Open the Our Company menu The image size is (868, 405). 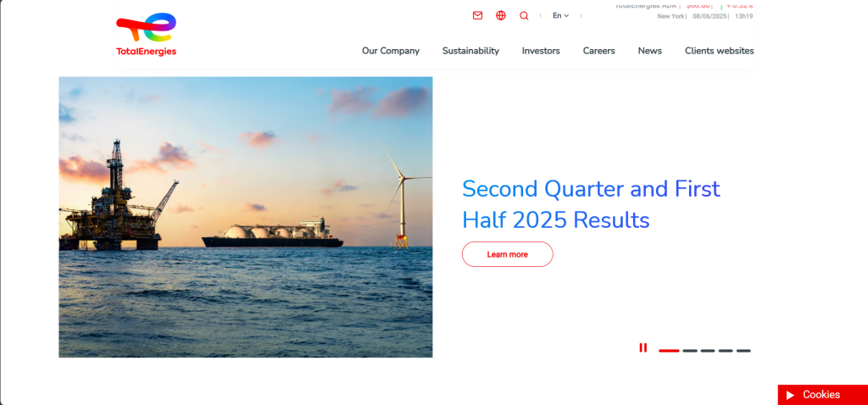coord(391,51)
